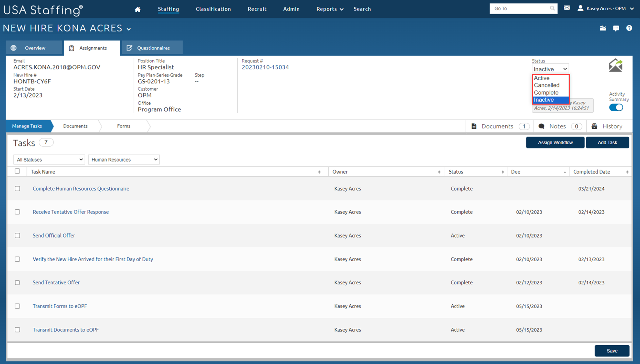The image size is (640, 364).
Task: Toggle the Activity Summary switch
Action: coord(616,108)
